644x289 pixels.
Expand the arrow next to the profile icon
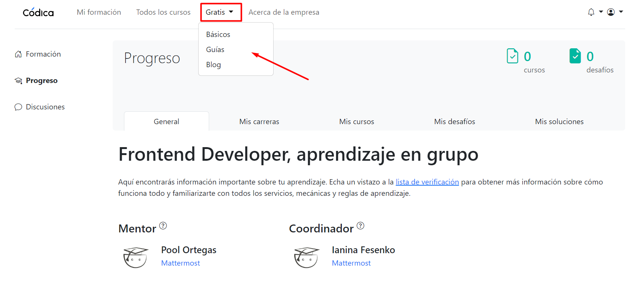pyautogui.click(x=621, y=12)
